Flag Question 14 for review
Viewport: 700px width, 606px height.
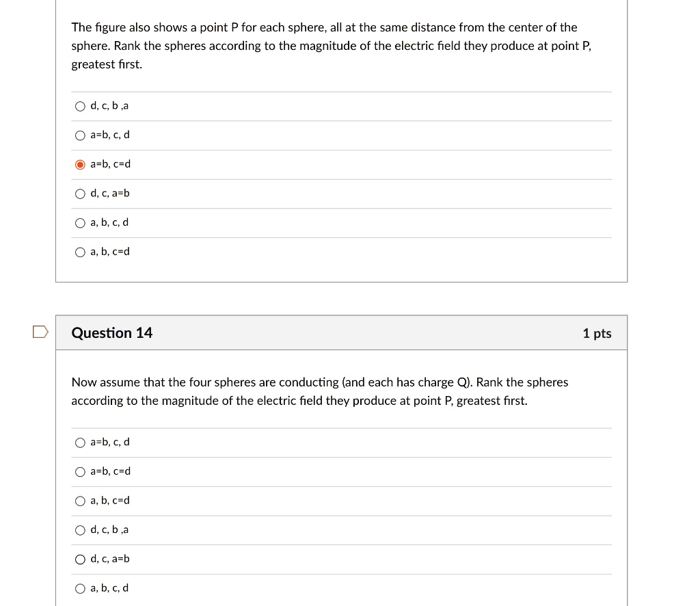(x=41, y=333)
